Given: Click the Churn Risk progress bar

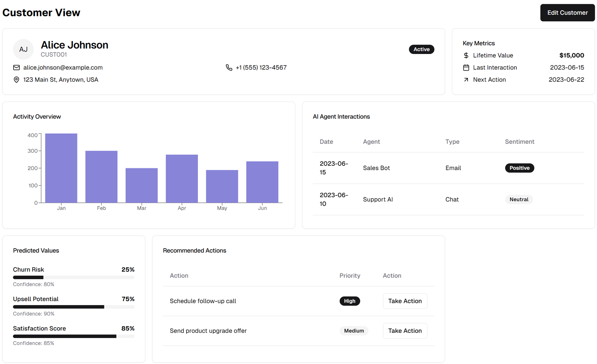Looking at the screenshot, I should click(73, 277).
